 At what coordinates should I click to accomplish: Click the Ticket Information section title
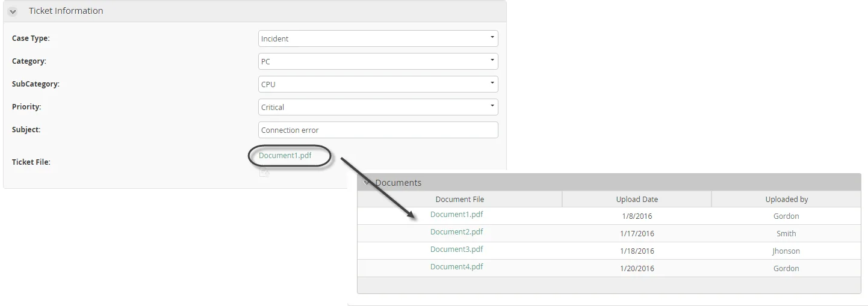(x=66, y=11)
